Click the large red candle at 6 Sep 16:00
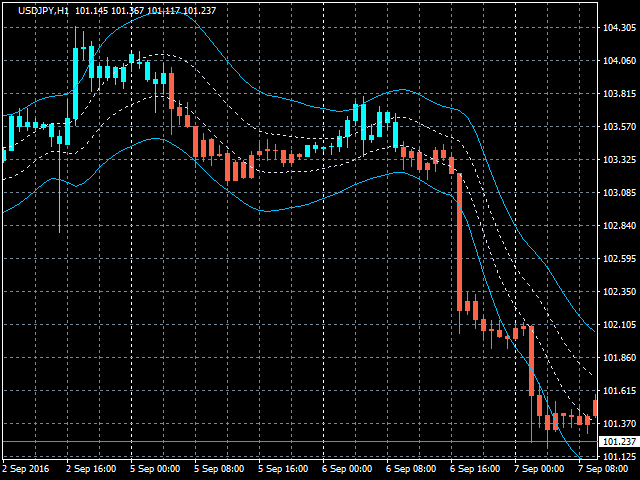640x480 pixels. point(459,242)
